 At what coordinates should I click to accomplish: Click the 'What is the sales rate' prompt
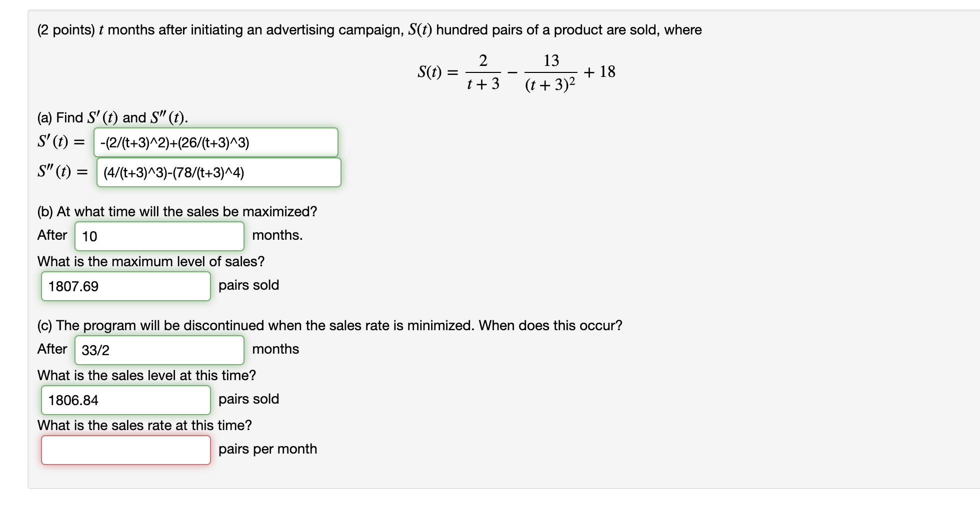click(x=144, y=426)
